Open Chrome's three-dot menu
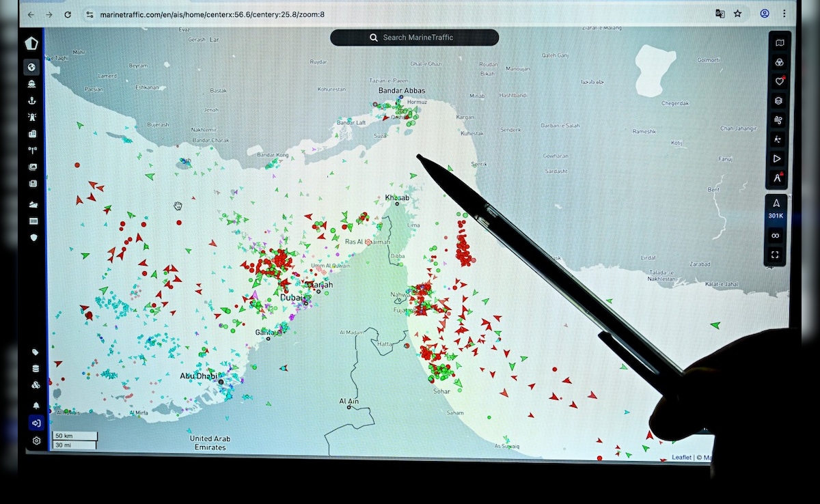The width and height of the screenshot is (820, 504). tap(784, 14)
